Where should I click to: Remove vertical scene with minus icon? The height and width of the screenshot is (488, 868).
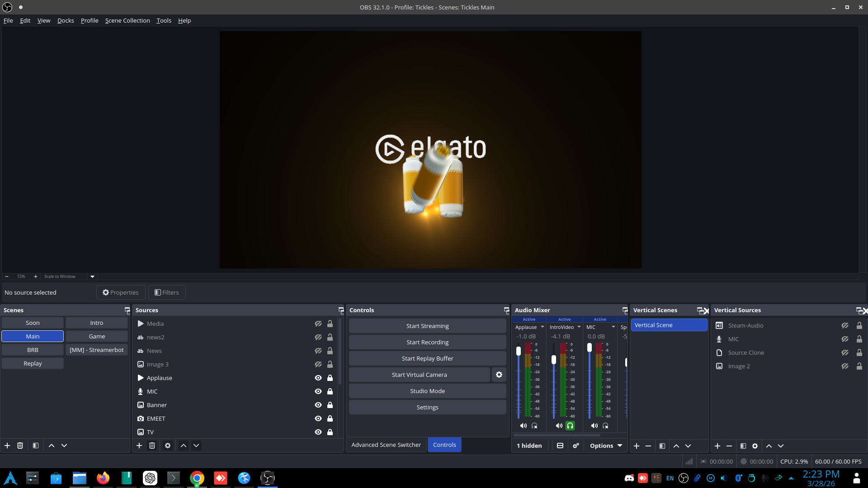(x=648, y=446)
